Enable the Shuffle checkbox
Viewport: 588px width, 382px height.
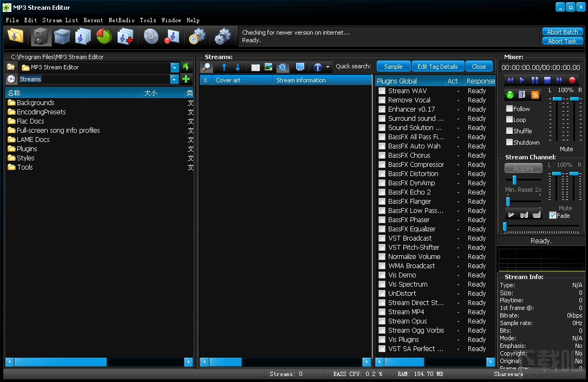509,131
